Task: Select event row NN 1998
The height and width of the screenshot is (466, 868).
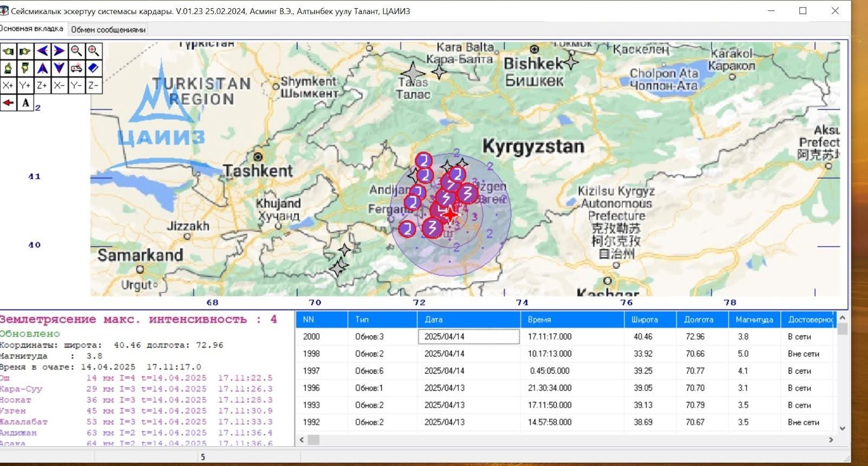Action: click(x=311, y=354)
